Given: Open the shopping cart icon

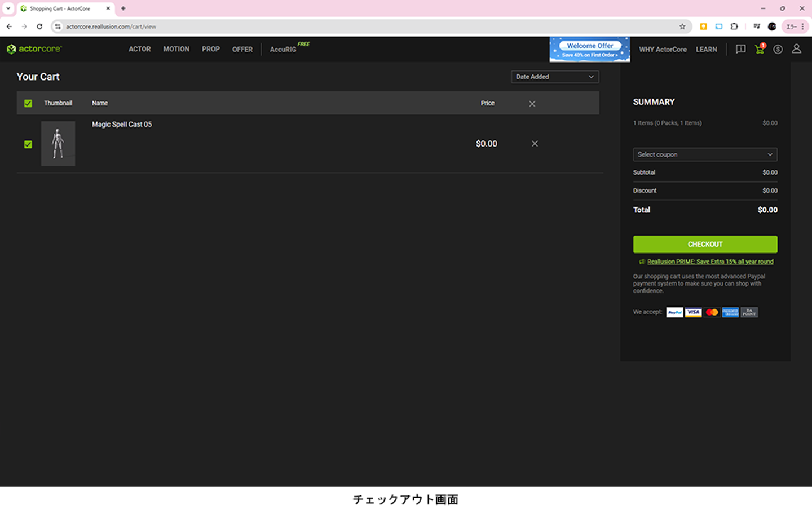Looking at the screenshot, I should [x=760, y=49].
